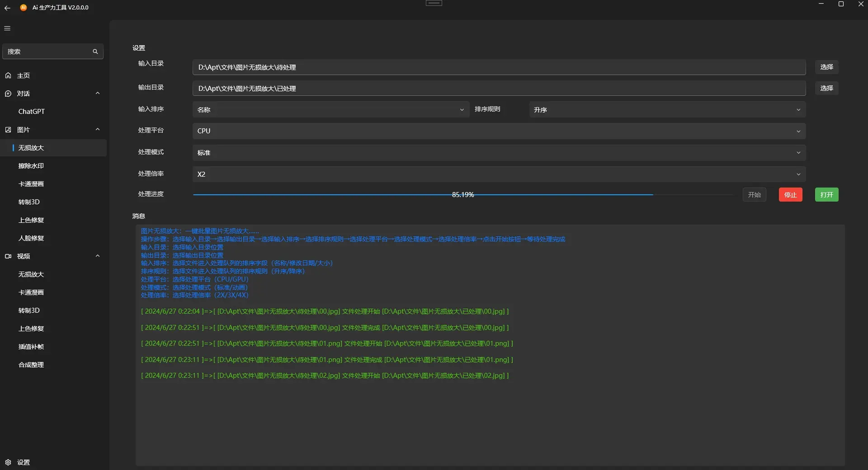Click 选择 button for 输入目录
Image resolution: width=868 pixels, height=470 pixels.
826,67
